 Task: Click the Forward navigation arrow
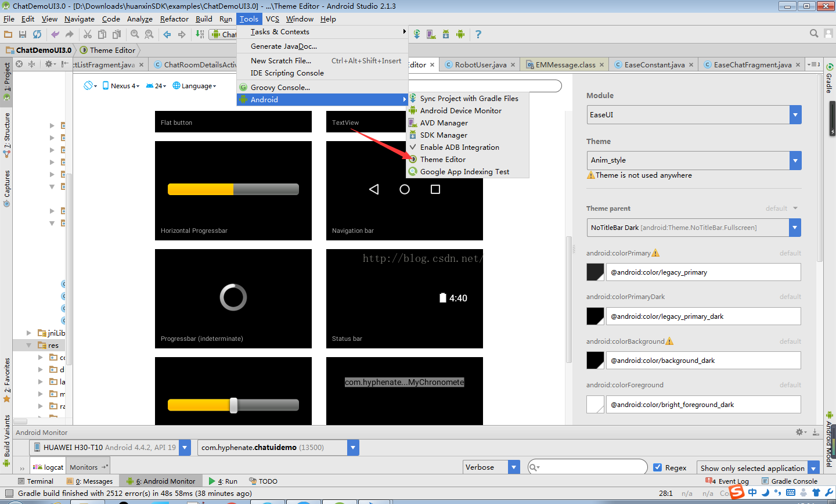point(182,34)
